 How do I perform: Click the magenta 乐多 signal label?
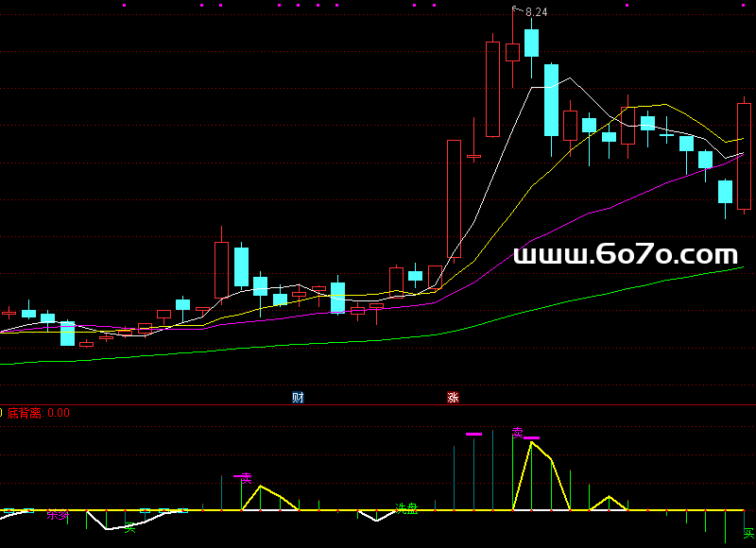pyautogui.click(x=58, y=515)
